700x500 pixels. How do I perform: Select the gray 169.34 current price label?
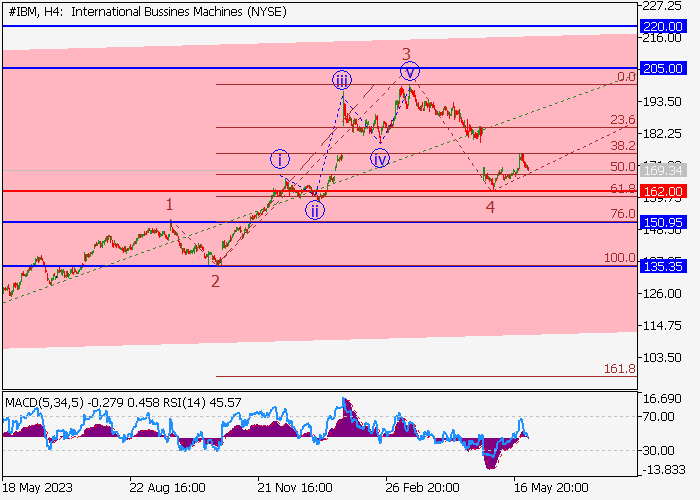pyautogui.click(x=663, y=170)
